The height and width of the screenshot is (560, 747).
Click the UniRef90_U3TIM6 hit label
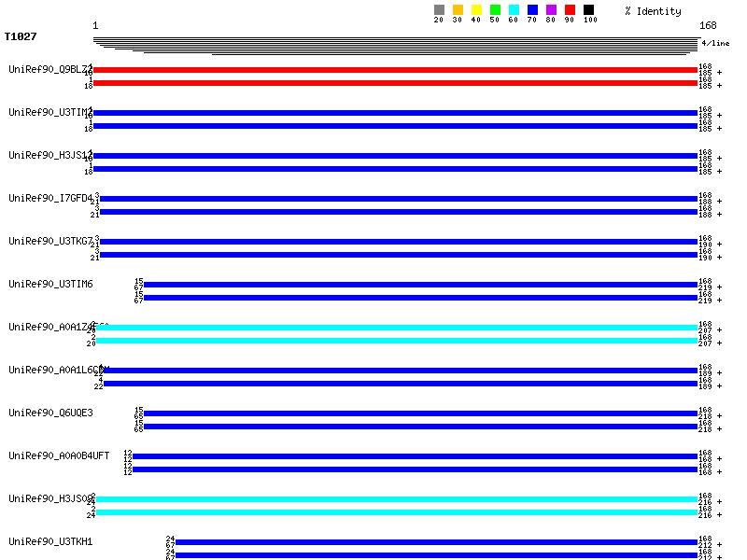point(50,284)
